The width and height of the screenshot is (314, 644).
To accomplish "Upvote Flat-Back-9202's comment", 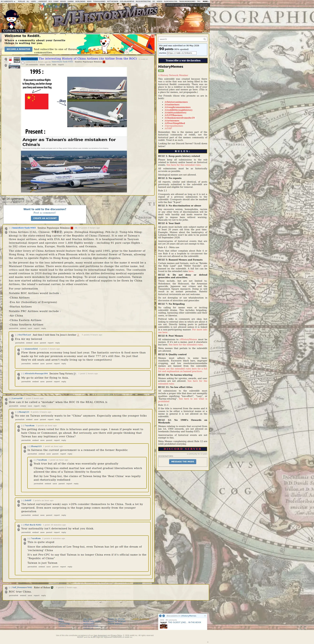I will (18, 526).
